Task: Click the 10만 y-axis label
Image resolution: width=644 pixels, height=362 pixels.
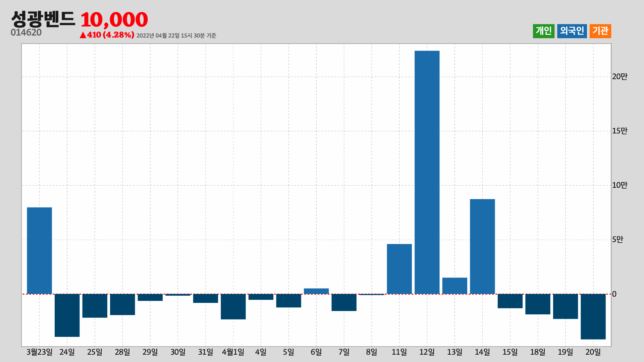Action: 620,185
